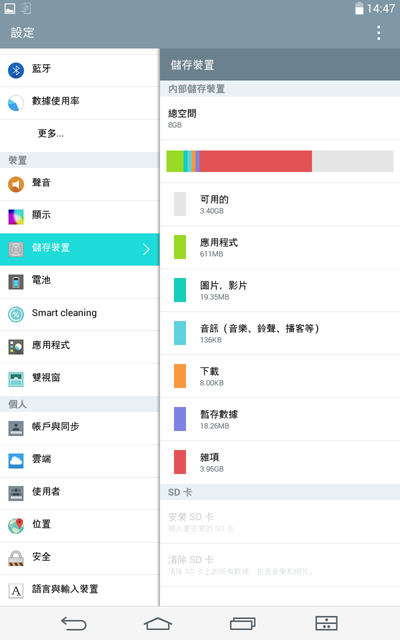Open 應用程式 storage usage entry

280,247
